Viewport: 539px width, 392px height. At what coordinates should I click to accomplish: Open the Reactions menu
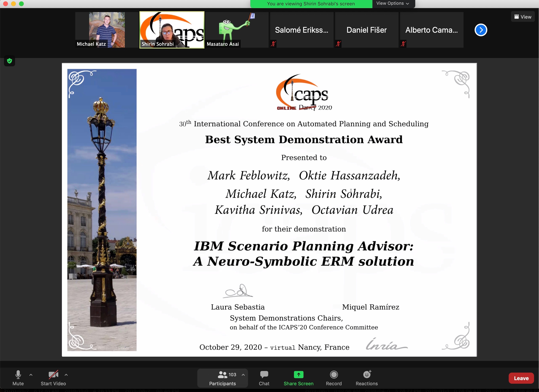(367, 378)
